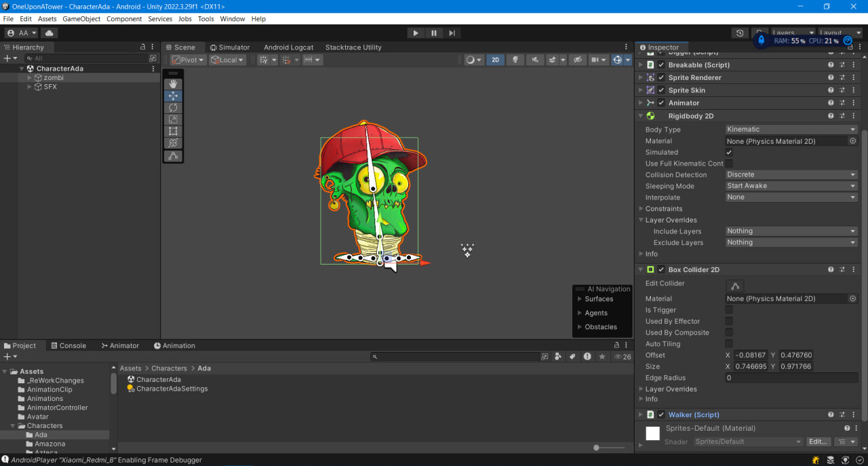Enable Is Trigger on Box Collider 2D

[729, 309]
